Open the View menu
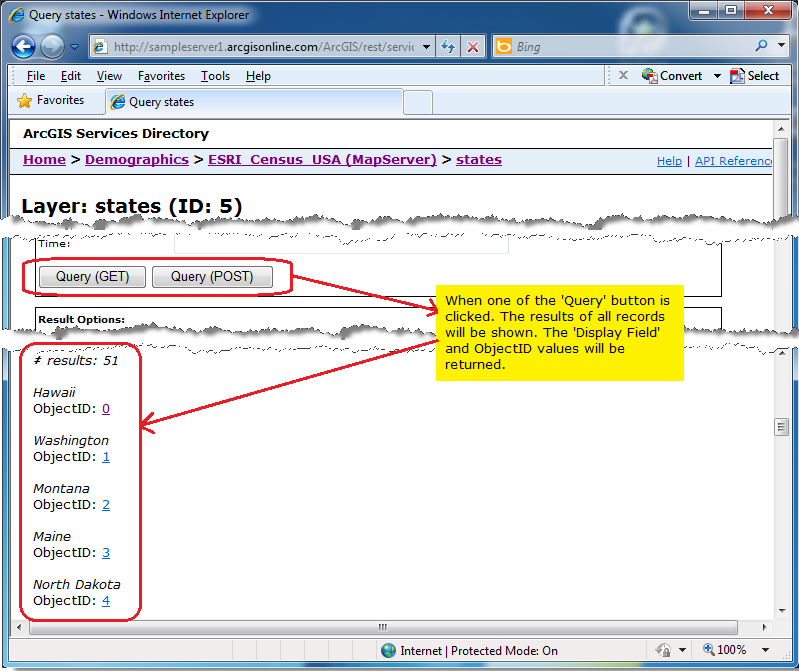799x671 pixels. coord(109,76)
